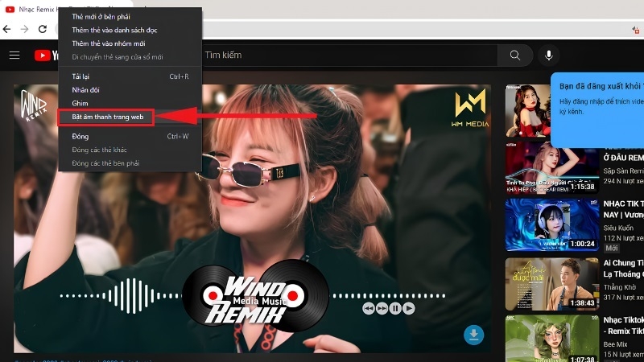Screen dimensions: 644x362
Task: Open the 1:07:38 video thumbnail
Action: click(552, 339)
